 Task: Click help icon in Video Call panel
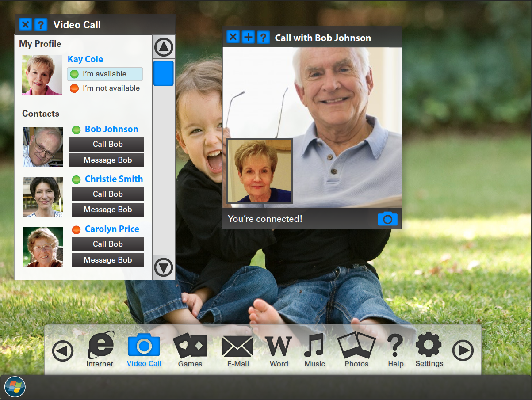[41, 25]
